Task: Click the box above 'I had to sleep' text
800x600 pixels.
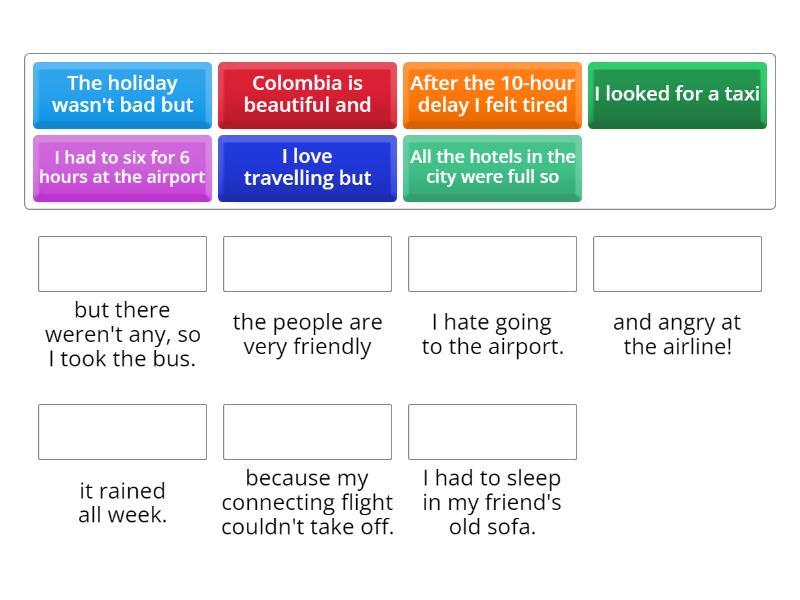Action: pos(492,432)
